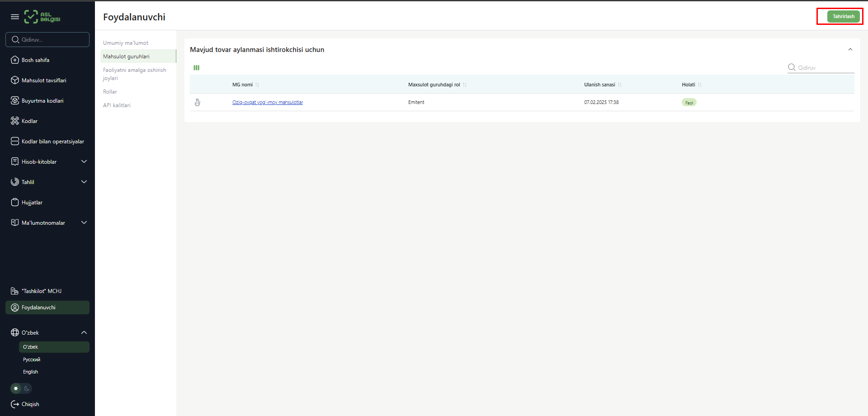Click the Foydalanuvchi user icon
This screenshot has height=416, width=868.
[15, 307]
